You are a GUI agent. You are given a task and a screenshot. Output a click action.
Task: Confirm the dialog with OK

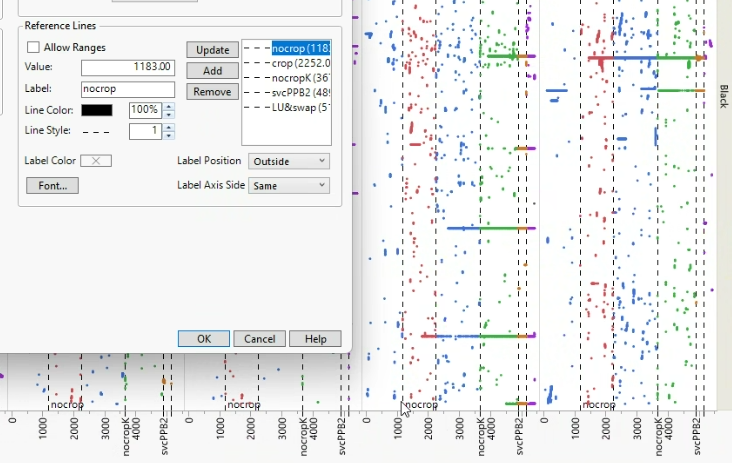coord(204,338)
